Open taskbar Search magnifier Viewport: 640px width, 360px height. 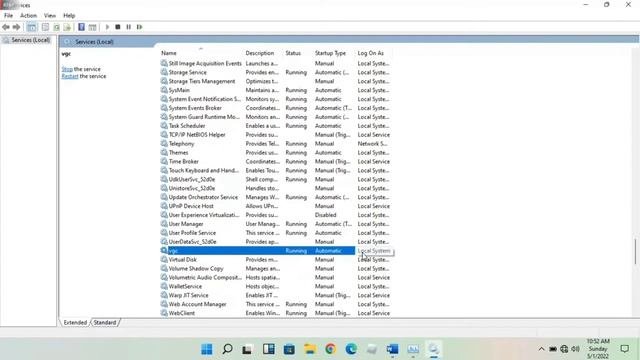click(227, 349)
